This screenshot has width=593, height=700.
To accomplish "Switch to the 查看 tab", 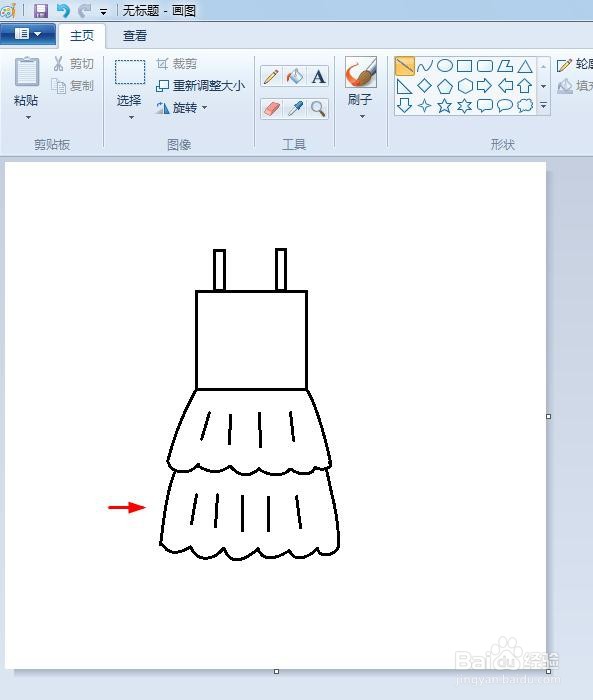I will tap(135, 36).
